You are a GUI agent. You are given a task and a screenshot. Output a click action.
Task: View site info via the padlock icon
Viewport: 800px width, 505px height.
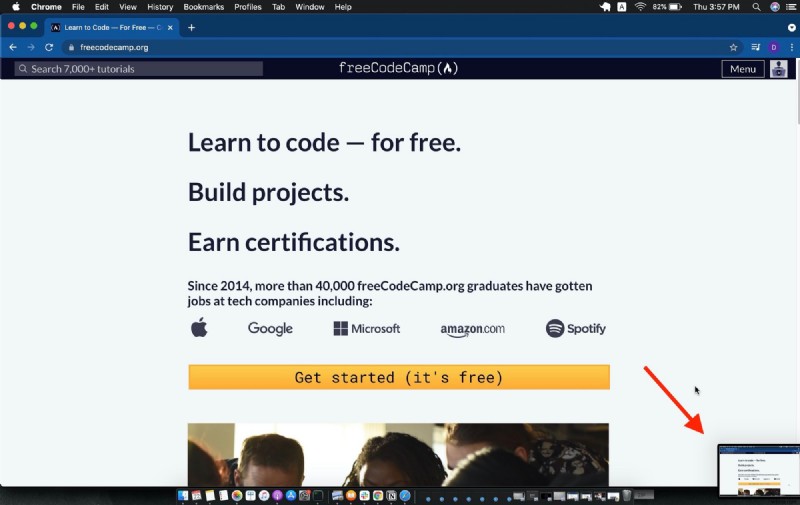[71, 47]
